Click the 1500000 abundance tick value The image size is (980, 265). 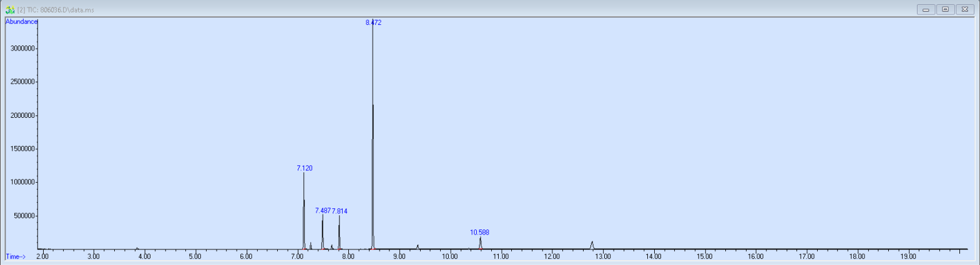(22, 149)
